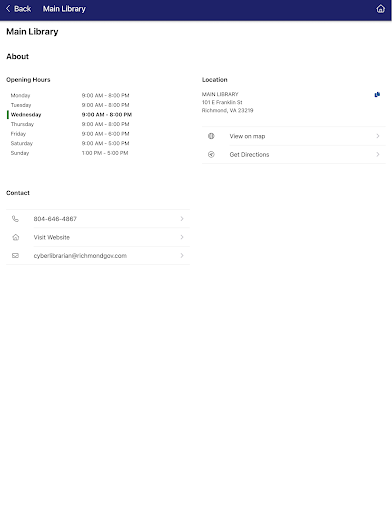Click the compass icon beside Get Directions
The width and height of the screenshot is (392, 512).
coord(211,154)
